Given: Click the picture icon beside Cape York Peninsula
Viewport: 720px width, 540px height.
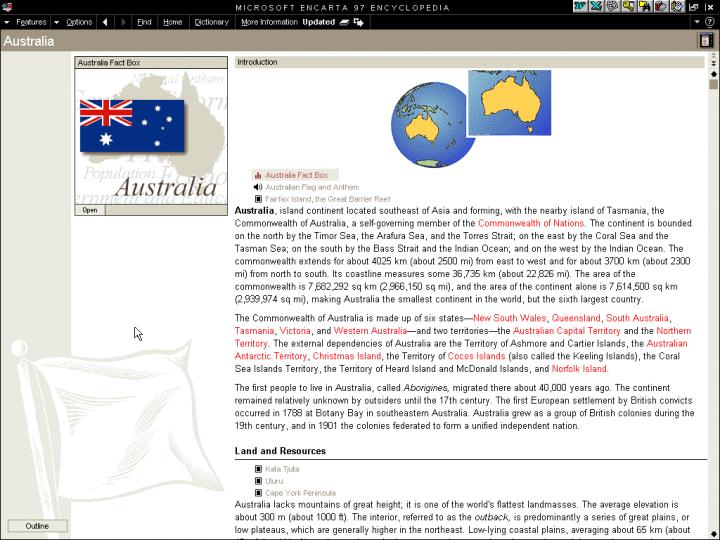Looking at the screenshot, I should pyautogui.click(x=258, y=493).
